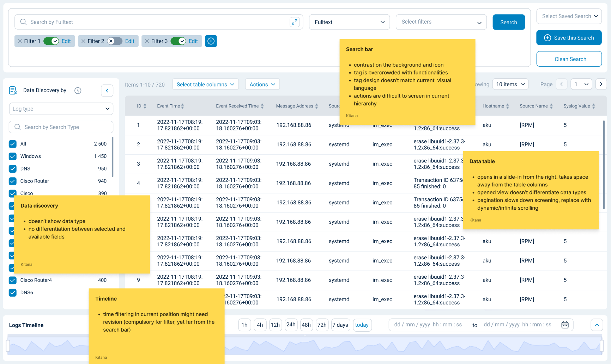Image resolution: width=611 pixels, height=364 pixels.
Task: Select the 48h time range
Action: [x=306, y=325]
